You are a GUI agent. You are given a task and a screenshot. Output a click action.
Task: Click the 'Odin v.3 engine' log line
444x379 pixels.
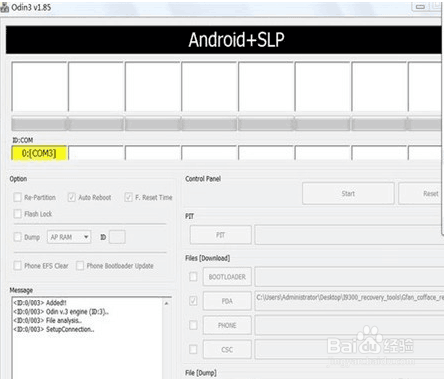(61, 312)
